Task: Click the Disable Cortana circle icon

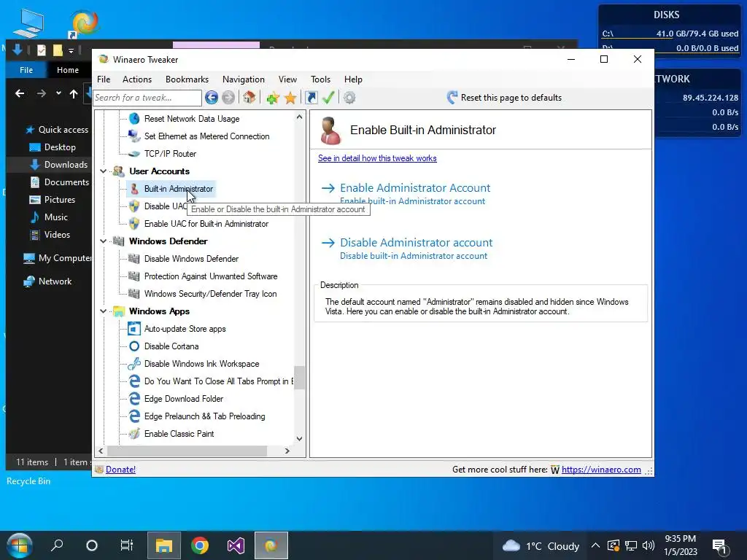Action: [x=134, y=346]
